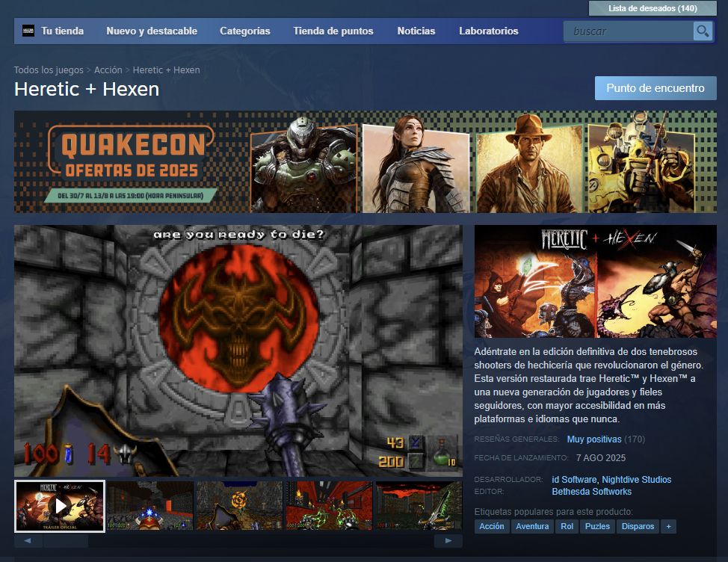Select the Acción tag

[x=492, y=526]
